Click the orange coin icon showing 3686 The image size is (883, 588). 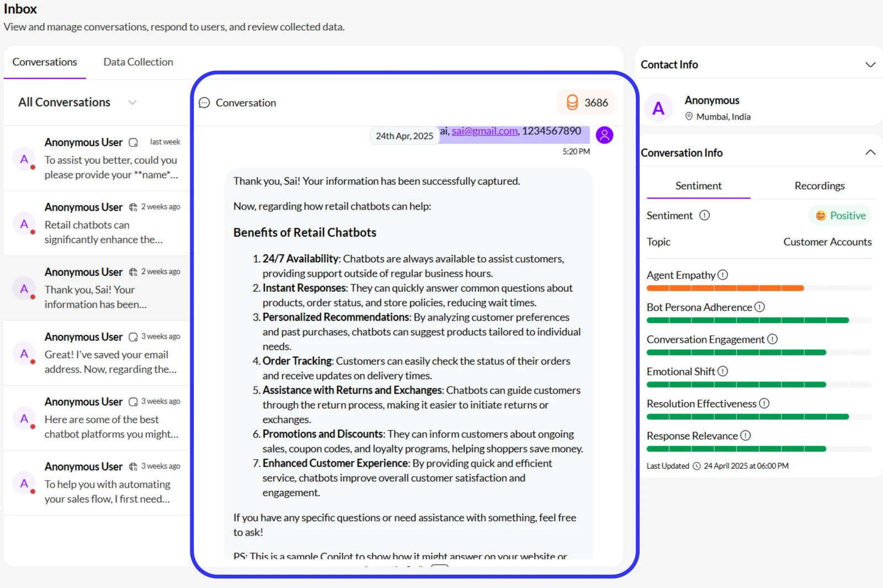(573, 102)
